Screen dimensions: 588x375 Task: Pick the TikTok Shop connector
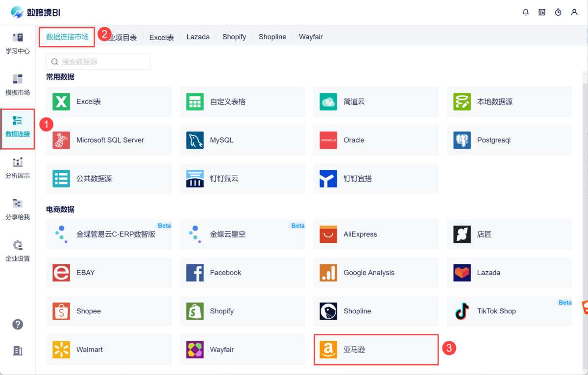point(509,311)
